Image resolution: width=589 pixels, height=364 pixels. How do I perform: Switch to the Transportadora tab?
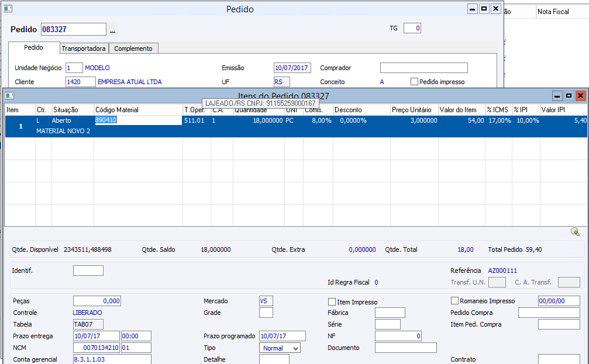(84, 48)
